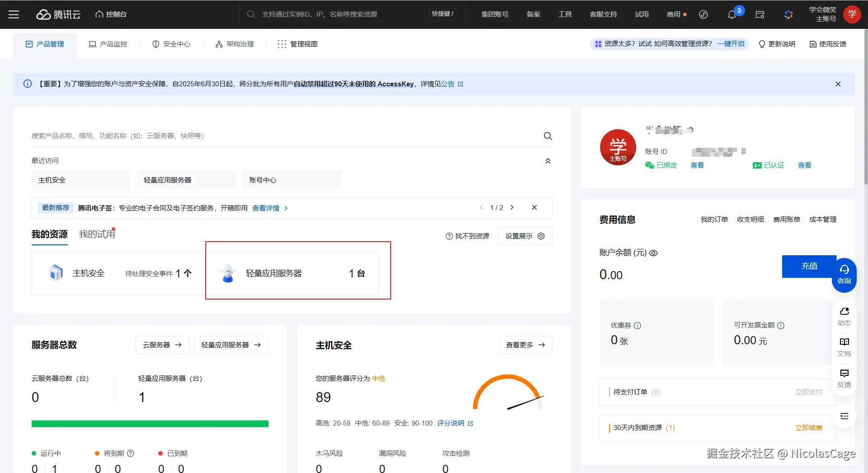Image resolution: width=868 pixels, height=473 pixels.
Task: Open 使用反馈
Action: point(828,44)
